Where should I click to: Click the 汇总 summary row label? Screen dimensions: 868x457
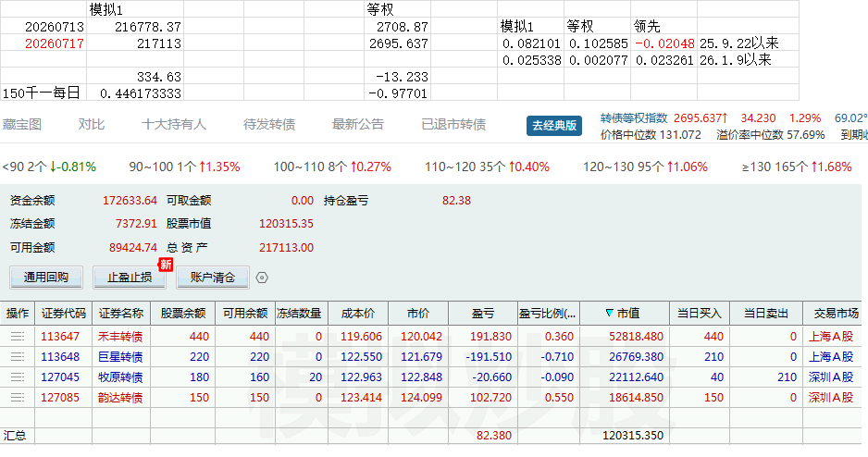[15, 436]
